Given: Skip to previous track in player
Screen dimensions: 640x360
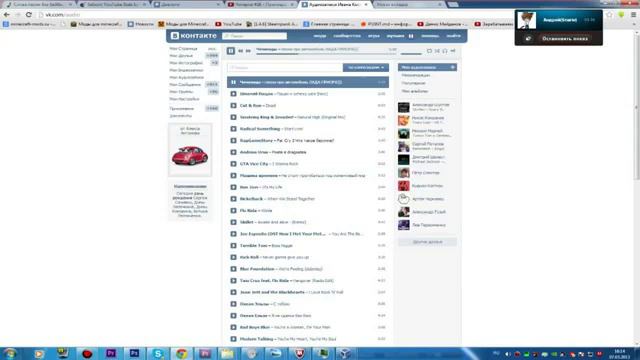Looking at the screenshot, I should pyautogui.click(x=240, y=51).
